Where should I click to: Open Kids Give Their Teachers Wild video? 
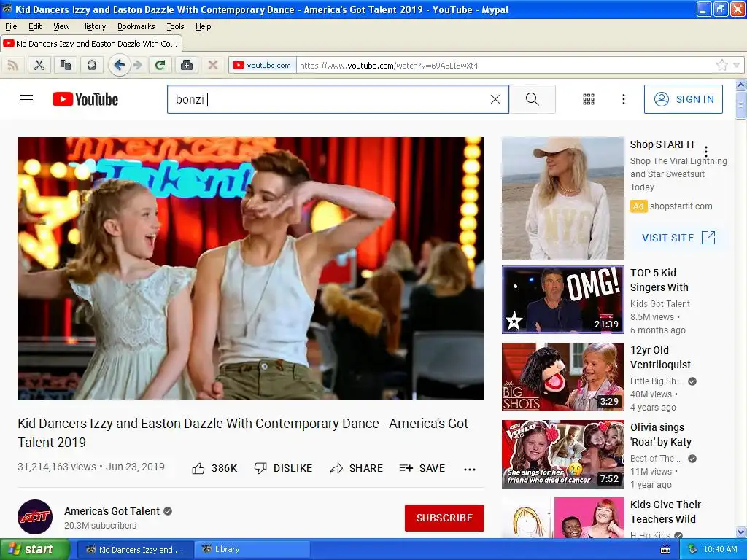[x=665, y=511]
